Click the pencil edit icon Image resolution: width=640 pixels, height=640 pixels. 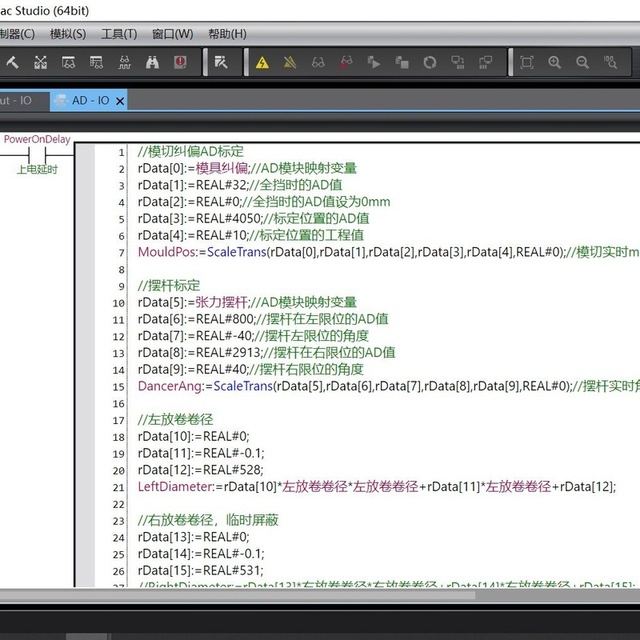221,62
